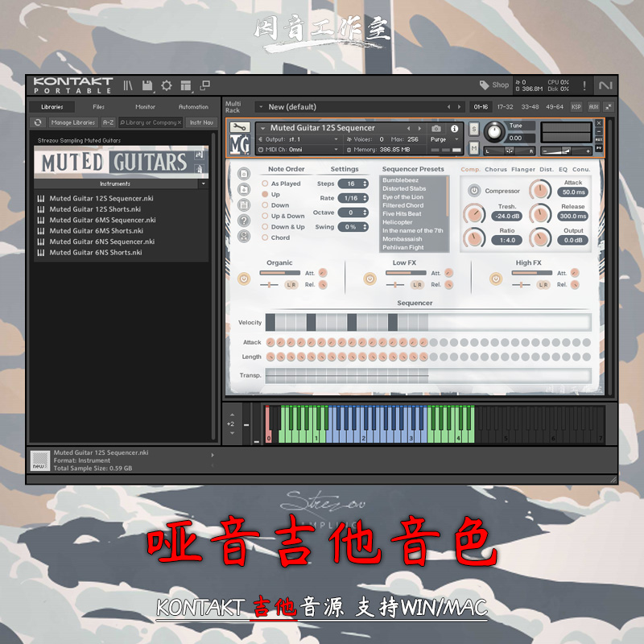The width and height of the screenshot is (644, 644).
Task: Click the load preset folder icon in sidebar
Action: [x=244, y=189]
